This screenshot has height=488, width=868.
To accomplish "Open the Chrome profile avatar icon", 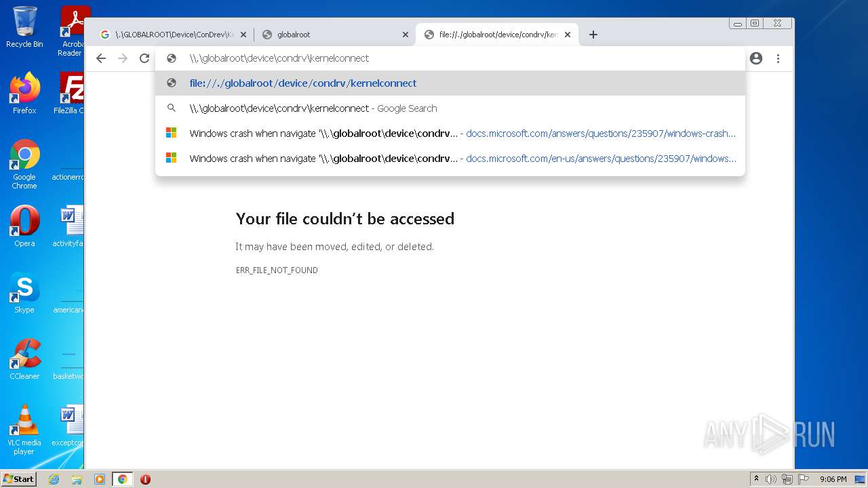I will coord(756,58).
